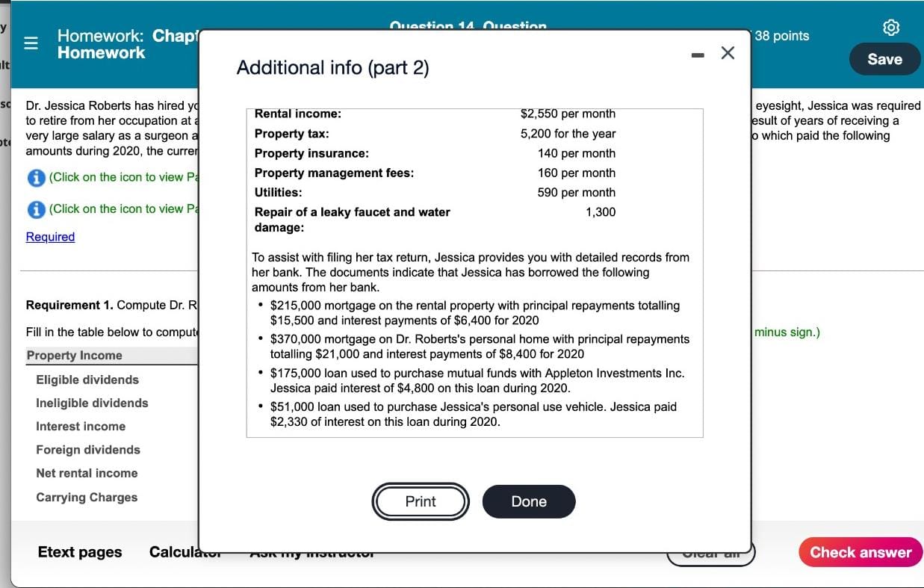Viewport: 924px width, 588px height.
Task: Click the $51,000 loan bullet
Action: [x=474, y=414]
